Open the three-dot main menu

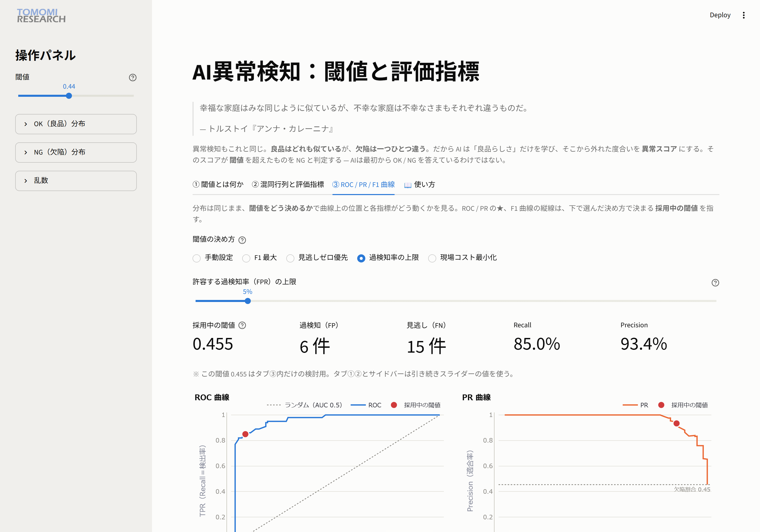pos(744,15)
